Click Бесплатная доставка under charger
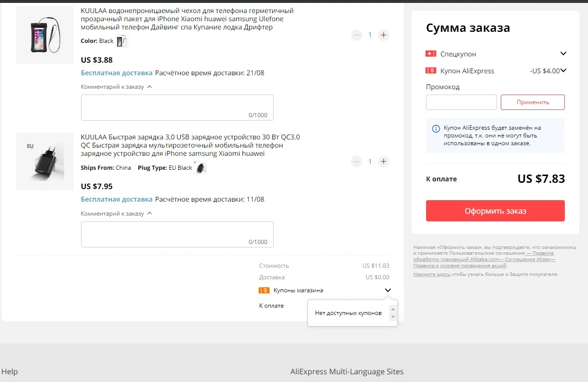The image size is (588, 382). tap(117, 199)
